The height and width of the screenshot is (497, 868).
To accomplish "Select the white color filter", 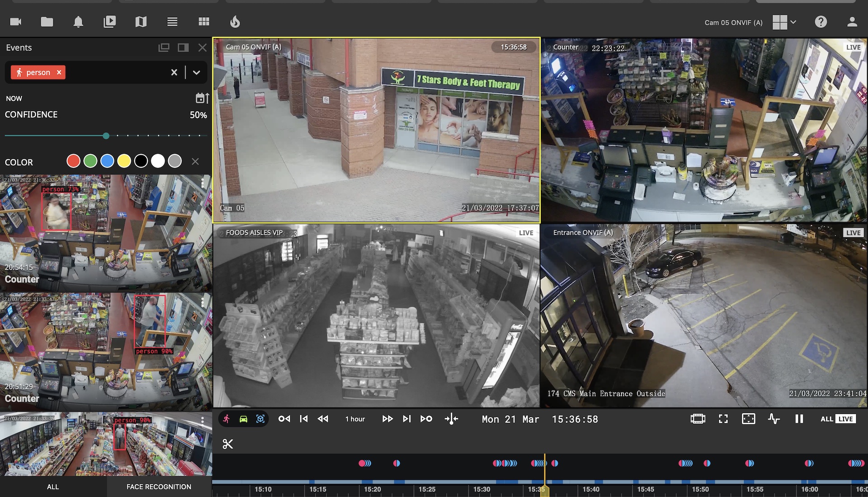I will (158, 161).
